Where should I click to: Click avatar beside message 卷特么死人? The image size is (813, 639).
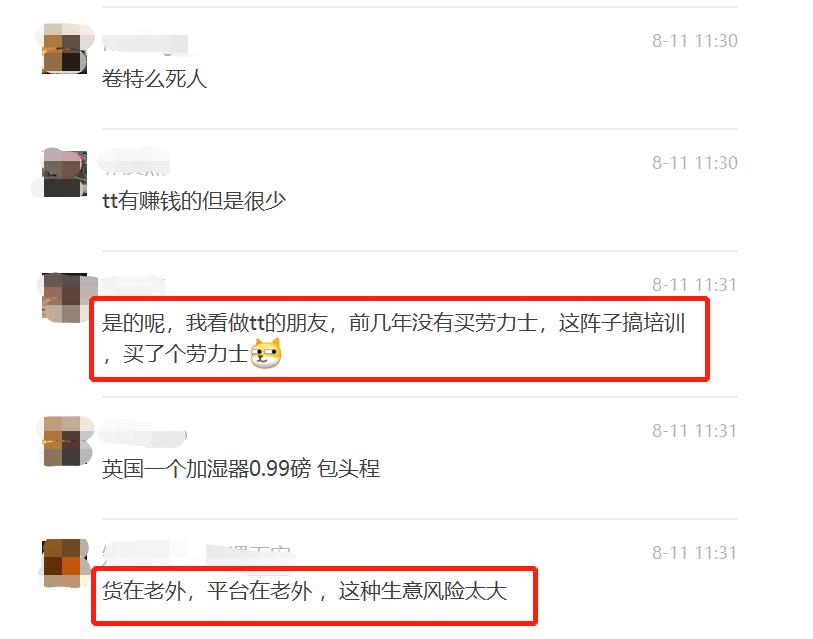tap(64, 49)
